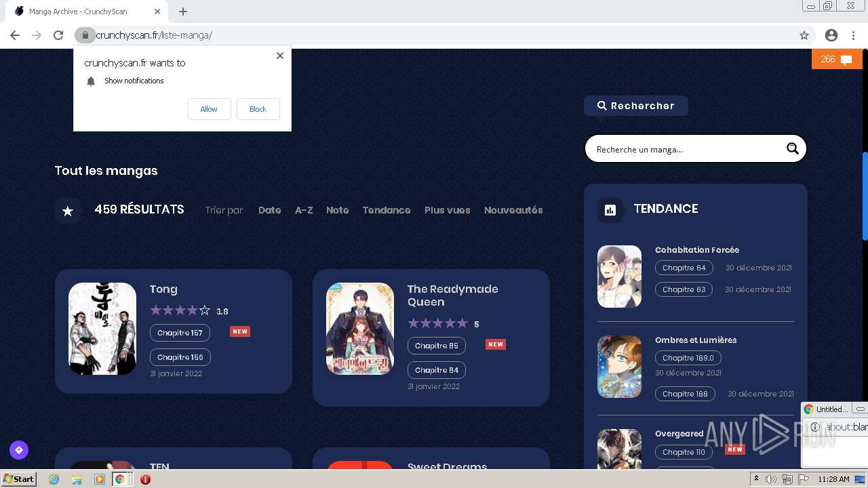The image size is (868, 488).
Task: Open a new tab with the plus button
Action: point(183,12)
